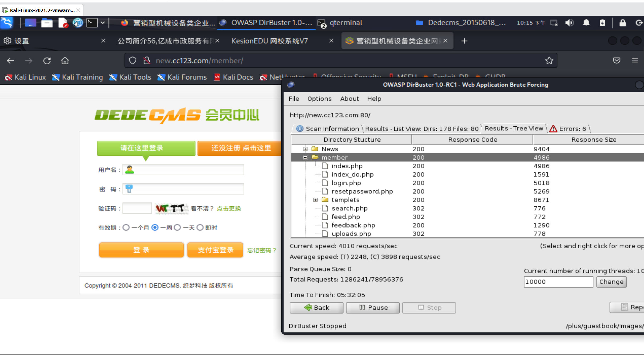Select feedback.php row in tree
The height and width of the screenshot is (355, 644).
[x=467, y=225]
